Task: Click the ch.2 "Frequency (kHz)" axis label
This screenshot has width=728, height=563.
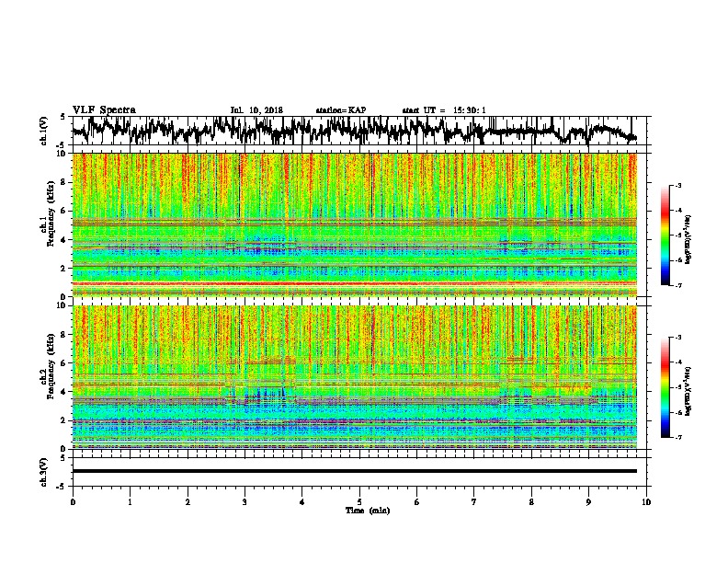Action: [51, 366]
